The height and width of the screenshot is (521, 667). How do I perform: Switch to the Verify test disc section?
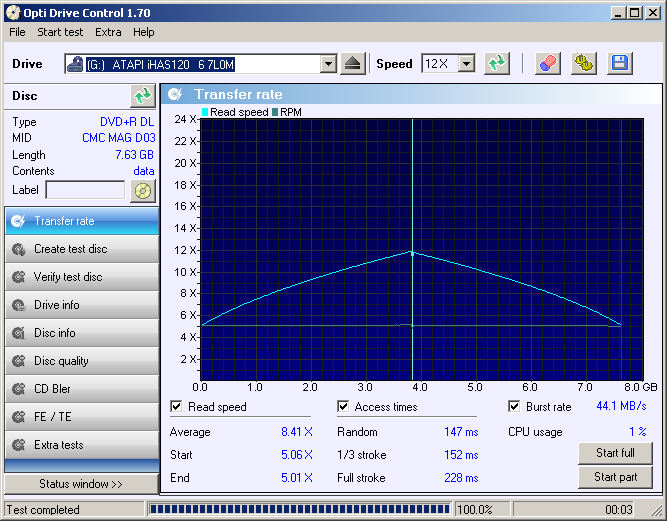82,277
